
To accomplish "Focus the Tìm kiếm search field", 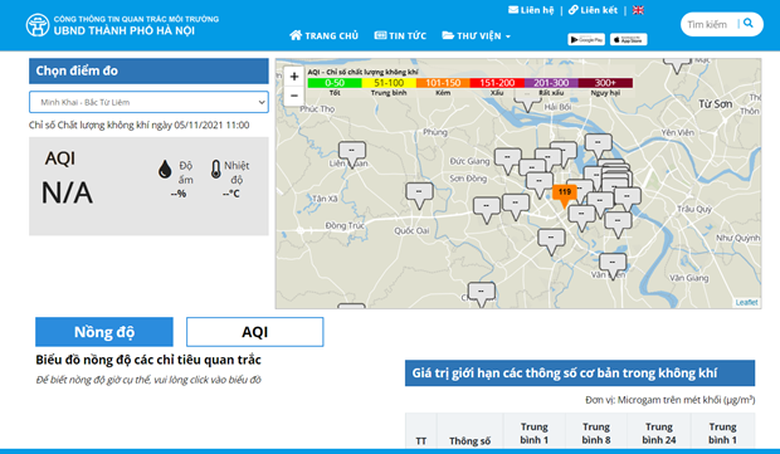I will click(x=708, y=24).
